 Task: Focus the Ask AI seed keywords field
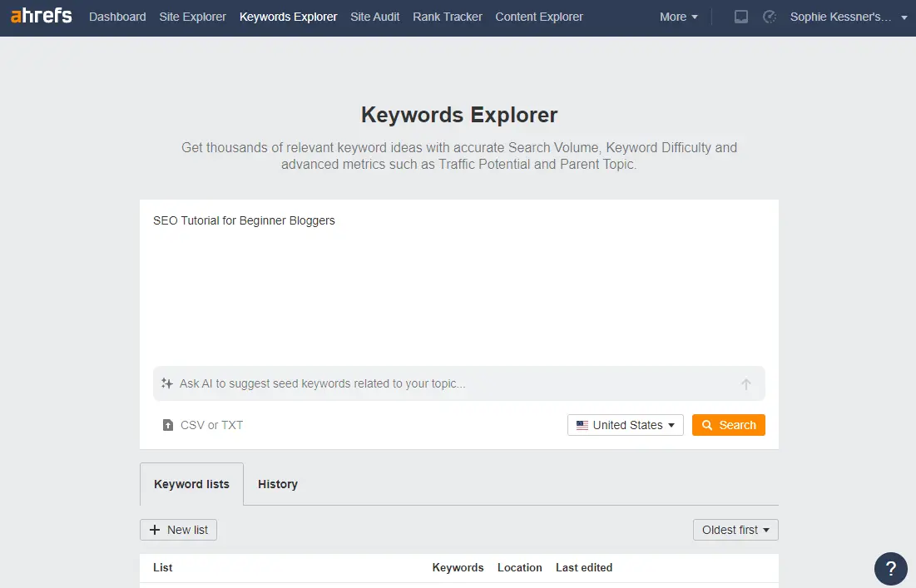[x=458, y=383]
